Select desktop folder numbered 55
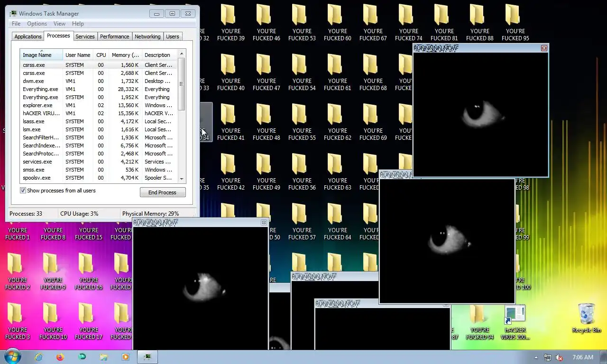The image size is (607, 364). pyautogui.click(x=302, y=122)
